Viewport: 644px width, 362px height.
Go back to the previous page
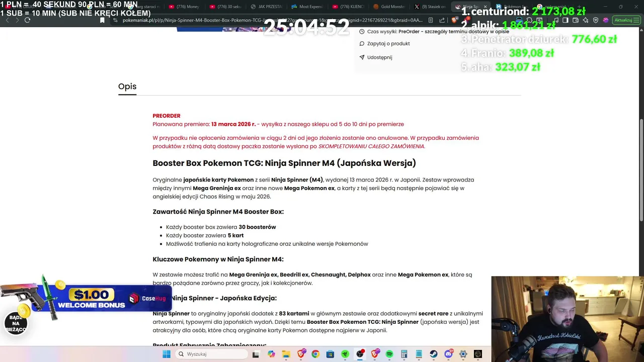pyautogui.click(x=7, y=20)
